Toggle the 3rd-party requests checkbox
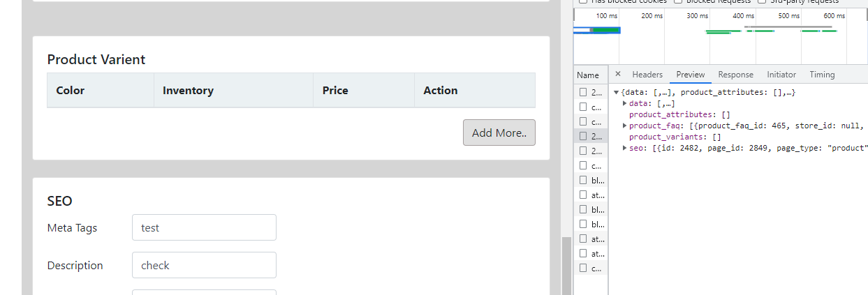Screen dimensions: 868x295 click(x=761, y=1)
